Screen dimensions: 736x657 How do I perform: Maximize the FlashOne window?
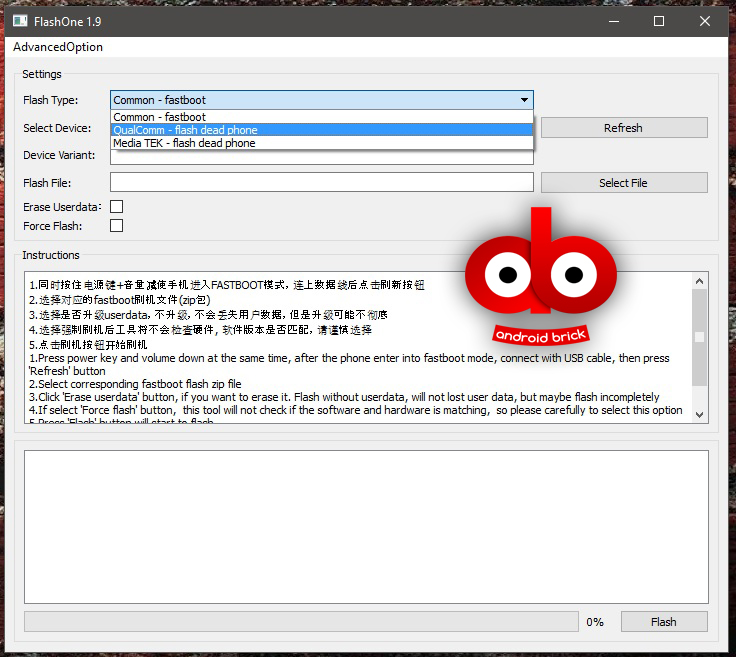pos(659,20)
